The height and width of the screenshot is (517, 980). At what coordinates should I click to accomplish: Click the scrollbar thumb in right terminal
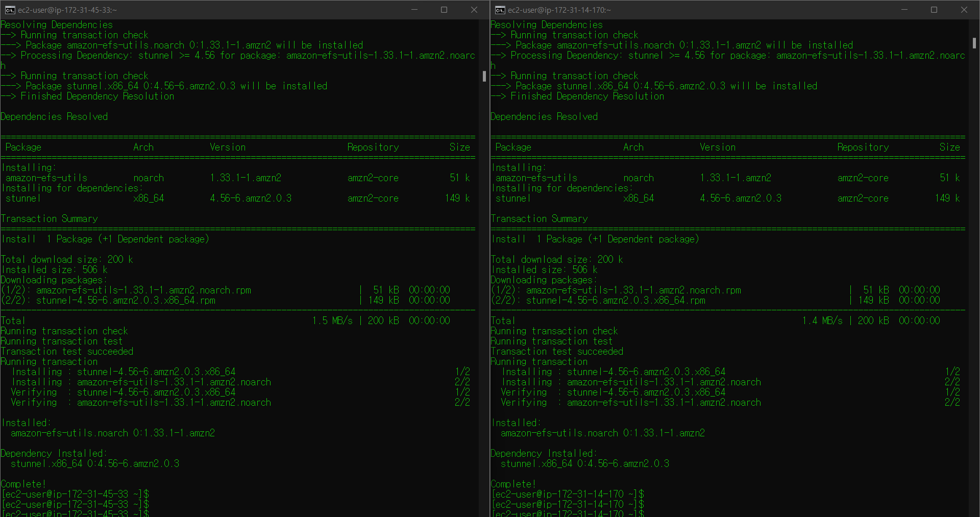[974, 43]
